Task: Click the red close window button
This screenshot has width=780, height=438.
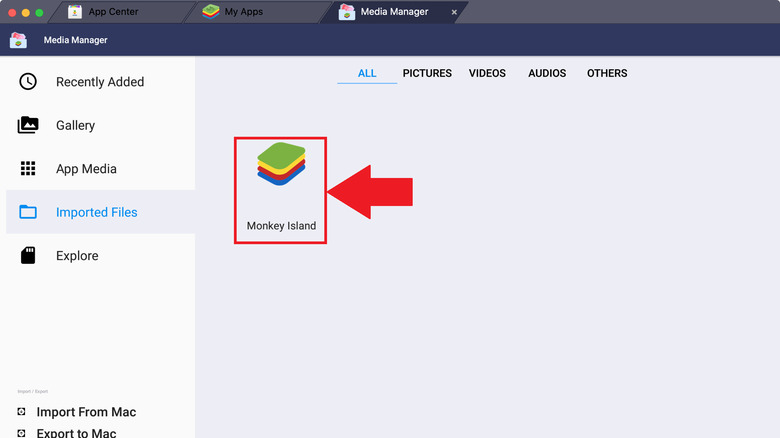Action: coord(12,12)
